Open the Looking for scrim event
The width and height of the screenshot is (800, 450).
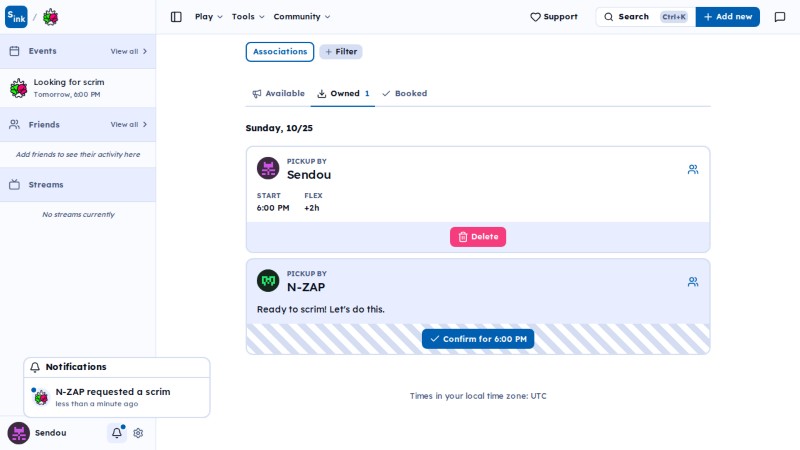pyautogui.click(x=78, y=88)
